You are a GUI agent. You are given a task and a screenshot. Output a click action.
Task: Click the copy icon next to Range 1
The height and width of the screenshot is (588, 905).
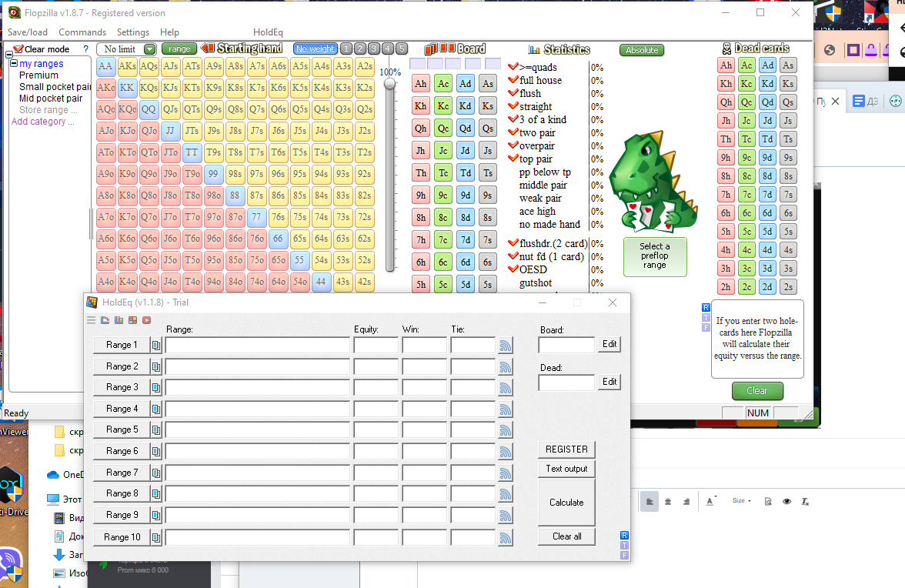click(x=155, y=345)
